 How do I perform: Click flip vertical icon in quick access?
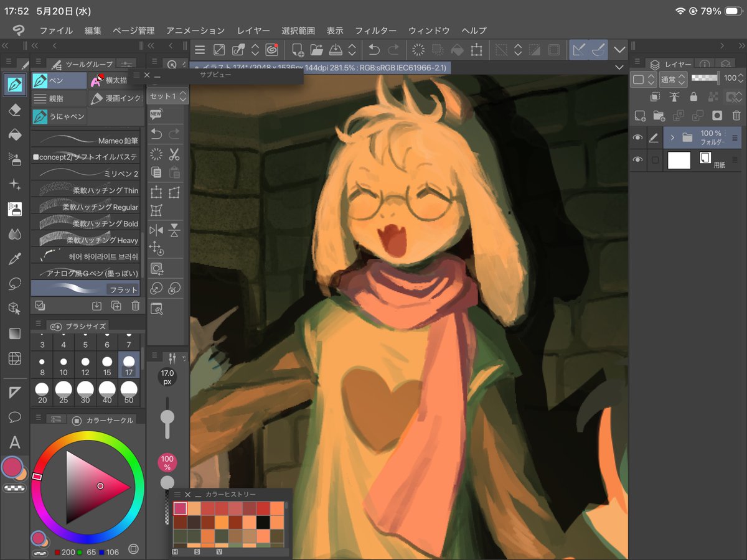click(x=174, y=230)
